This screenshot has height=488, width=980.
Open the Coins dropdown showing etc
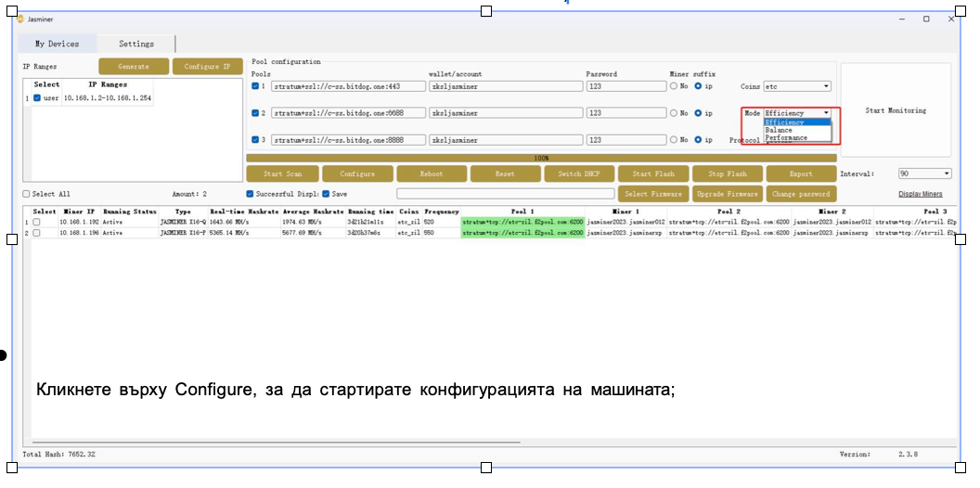coord(797,86)
